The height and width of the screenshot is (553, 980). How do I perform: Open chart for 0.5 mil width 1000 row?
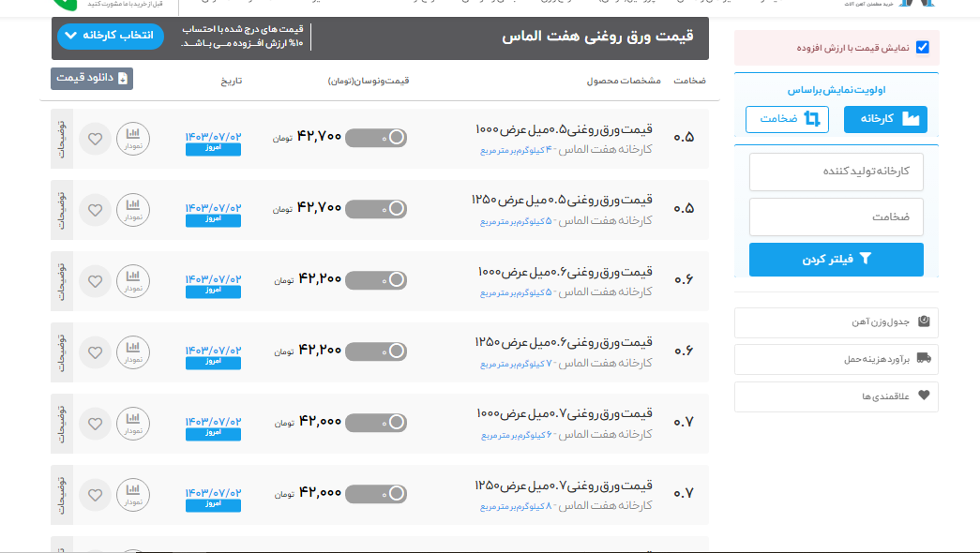tap(132, 139)
